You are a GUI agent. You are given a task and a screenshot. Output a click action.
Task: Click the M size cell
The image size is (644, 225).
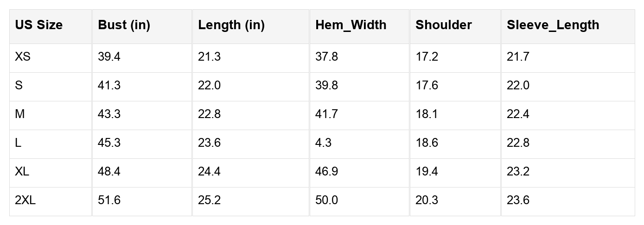point(20,114)
